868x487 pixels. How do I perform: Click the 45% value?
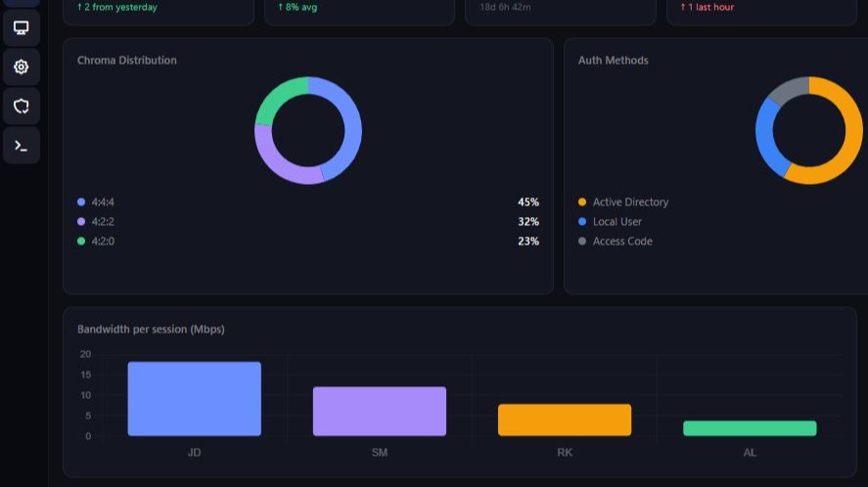click(528, 202)
